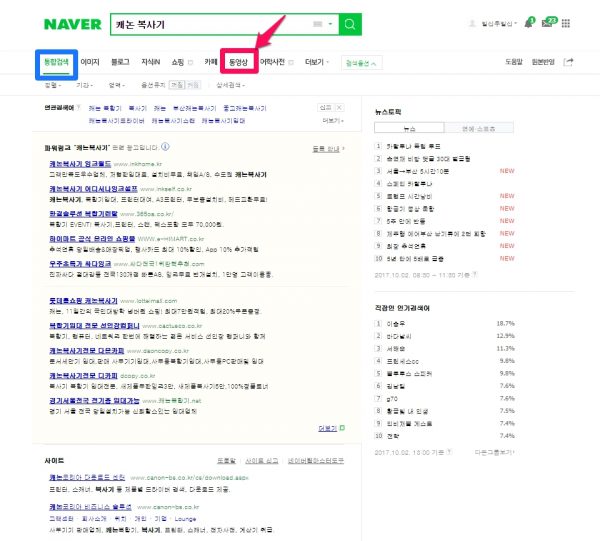Click the Lounge sub-link under canon-bs.co.kr

pos(185,519)
